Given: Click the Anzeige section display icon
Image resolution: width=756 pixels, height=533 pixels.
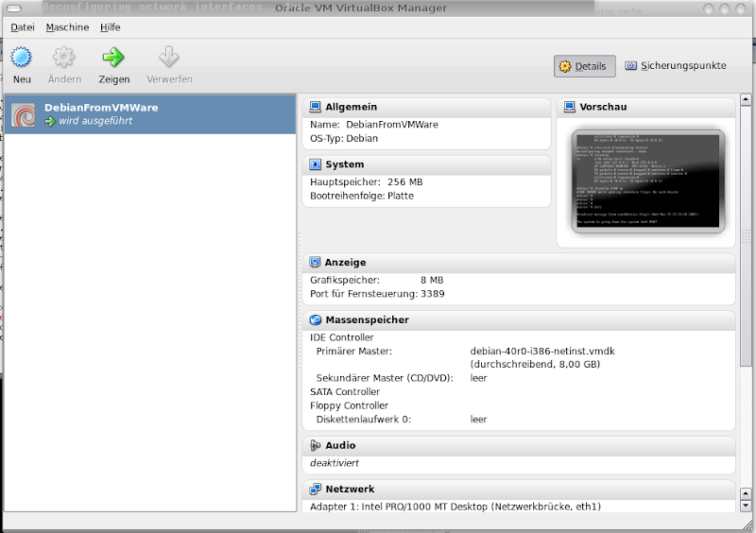Looking at the screenshot, I should coord(315,262).
